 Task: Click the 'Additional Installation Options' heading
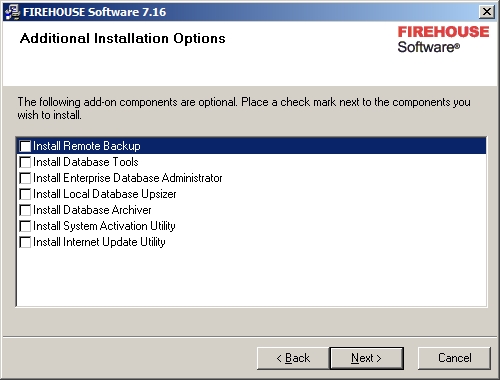123,39
